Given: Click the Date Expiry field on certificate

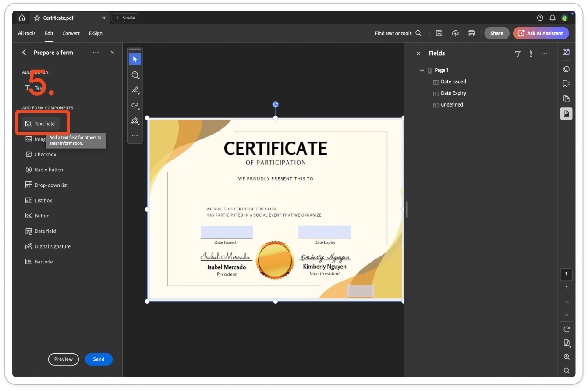Looking at the screenshot, I should tap(325, 232).
